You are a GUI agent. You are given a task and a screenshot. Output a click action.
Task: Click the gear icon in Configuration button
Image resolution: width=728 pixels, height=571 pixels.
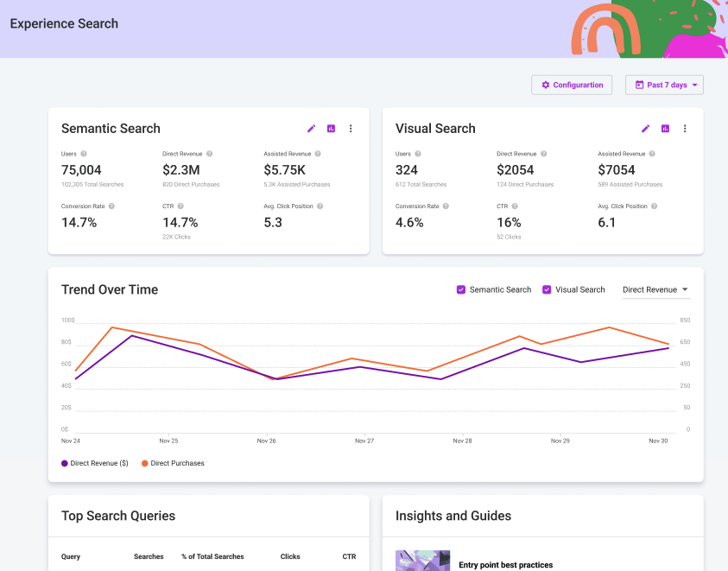point(545,85)
